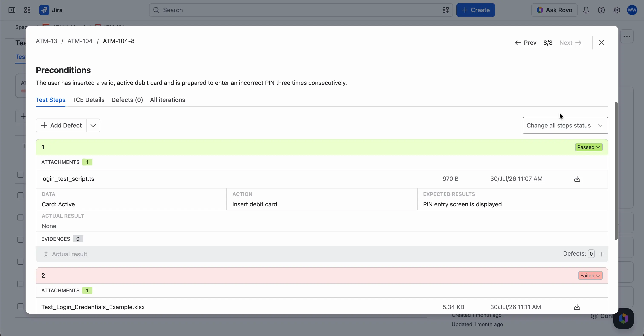
Task: Close the ATM-104-8 dialog
Action: point(601,42)
